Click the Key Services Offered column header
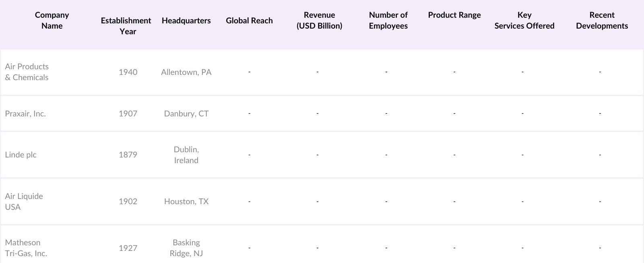Viewport: 644px width, 263px height. coord(524,21)
